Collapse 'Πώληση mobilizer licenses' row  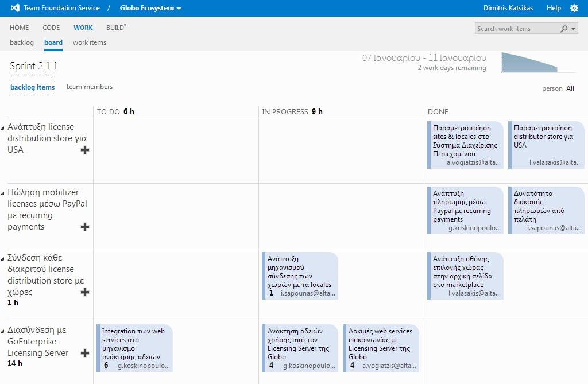3,193
